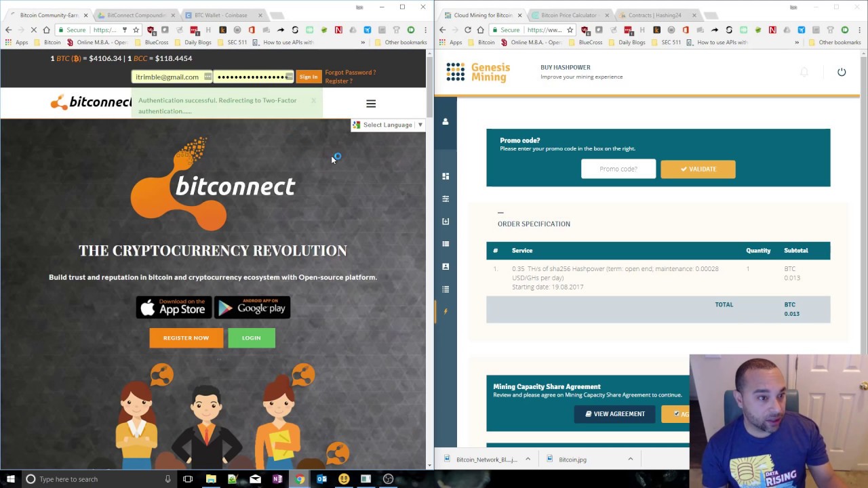Click the Google Play download badge
868x488 pixels.
[x=252, y=307]
